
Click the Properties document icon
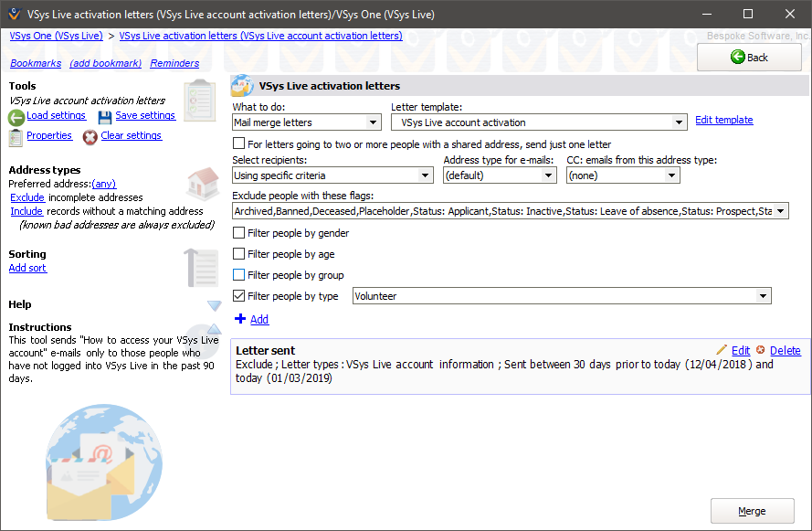pyautogui.click(x=16, y=137)
